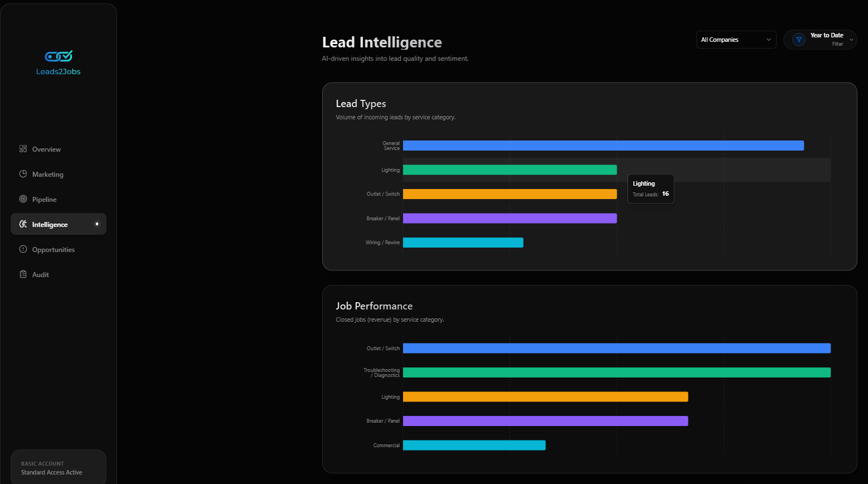Click the purple Breaker / Panel bar in Lead Types
This screenshot has height=484, width=868.
point(510,218)
